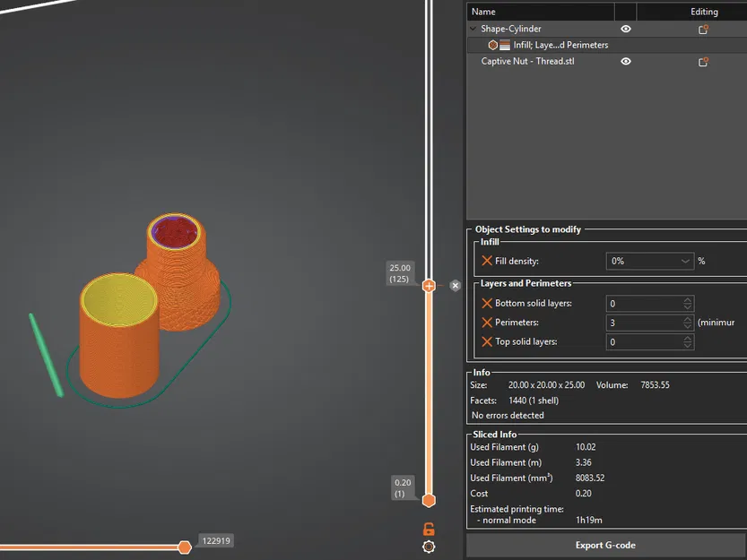Increase Bottom solid layers with stepper
747x560 pixels.
click(688, 300)
